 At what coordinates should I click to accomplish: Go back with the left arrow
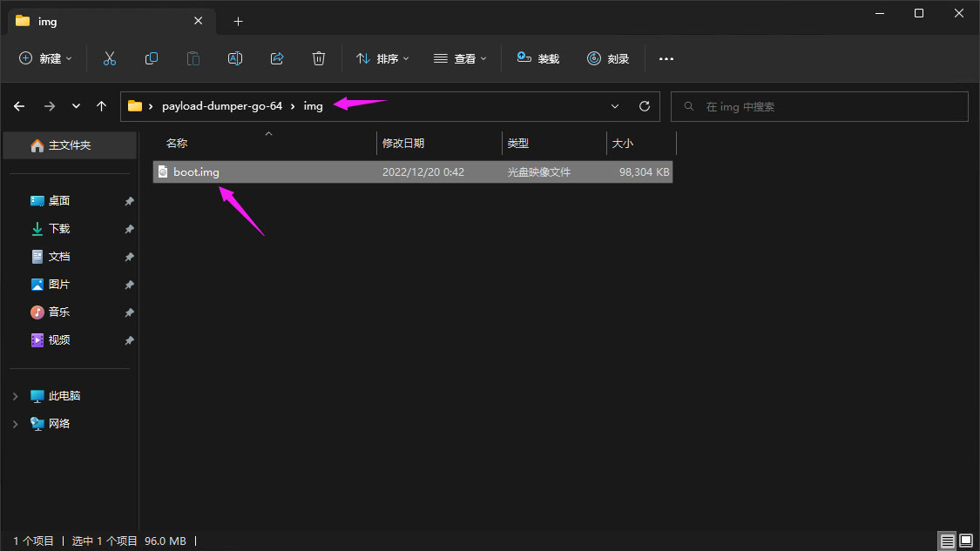click(x=19, y=106)
